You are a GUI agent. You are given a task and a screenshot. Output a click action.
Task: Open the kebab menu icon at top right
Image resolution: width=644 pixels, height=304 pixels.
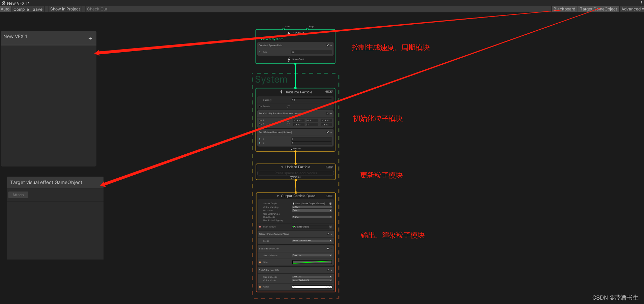[641, 3]
